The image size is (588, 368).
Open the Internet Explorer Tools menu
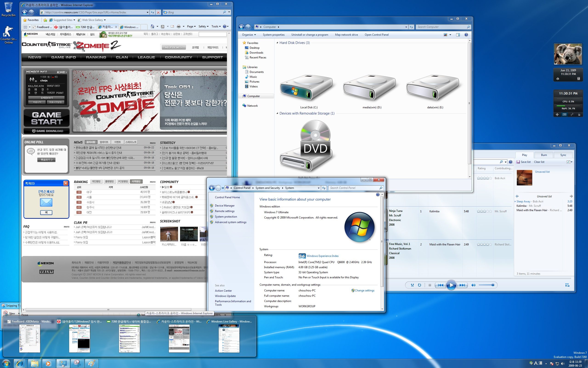pos(216,26)
